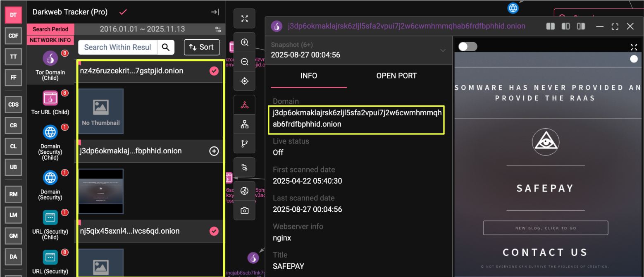Image resolution: width=644 pixels, height=277 pixels.
Task: Click the zoom in magnifier icon
Action: [x=244, y=43]
